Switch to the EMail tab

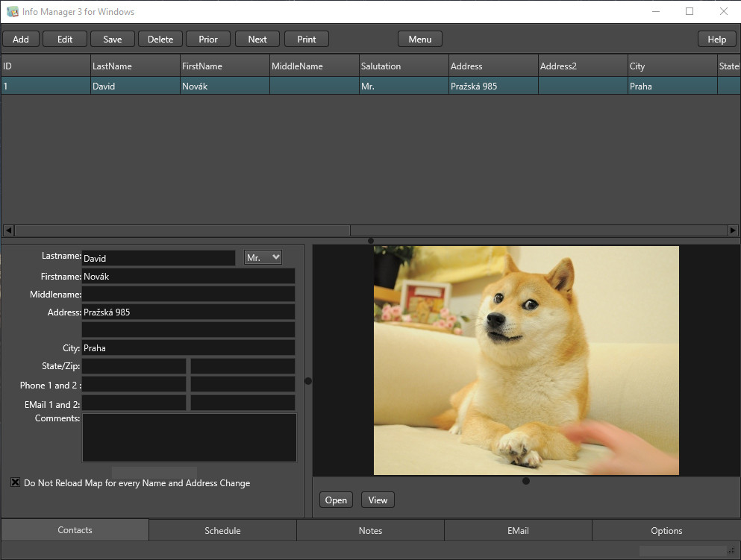(x=518, y=530)
